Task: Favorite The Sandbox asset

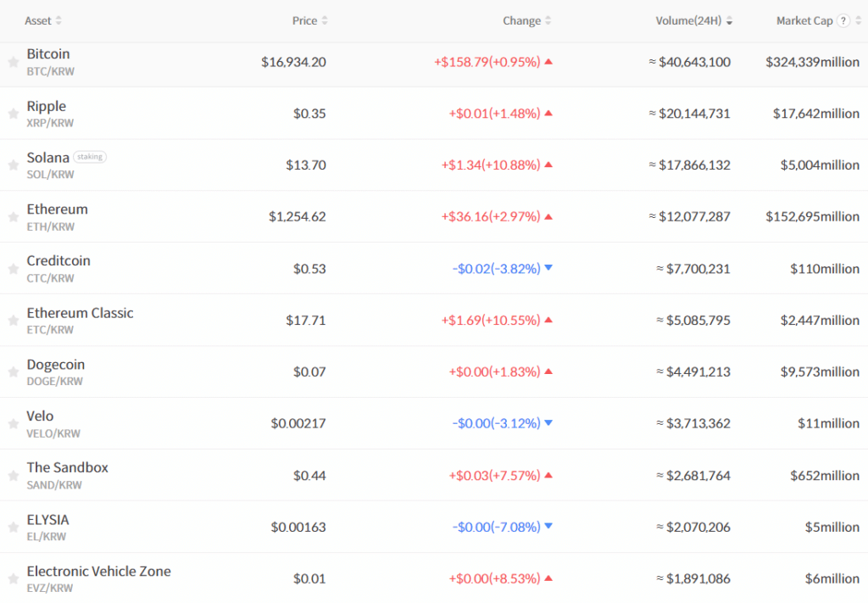Action: [x=14, y=475]
